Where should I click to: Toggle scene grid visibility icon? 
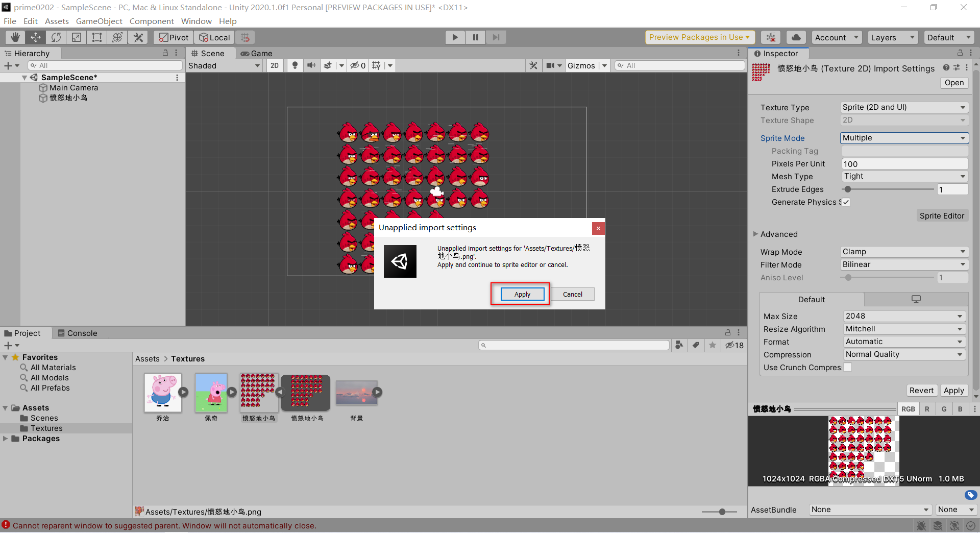[x=377, y=65]
